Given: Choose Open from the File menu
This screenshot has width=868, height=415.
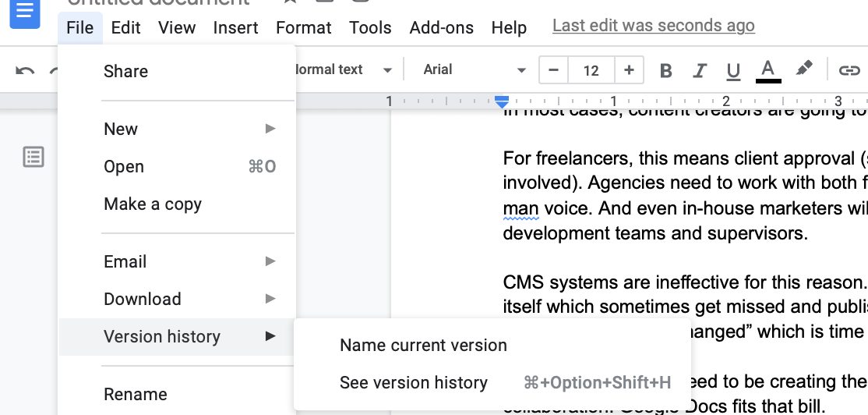Looking at the screenshot, I should [177, 167].
